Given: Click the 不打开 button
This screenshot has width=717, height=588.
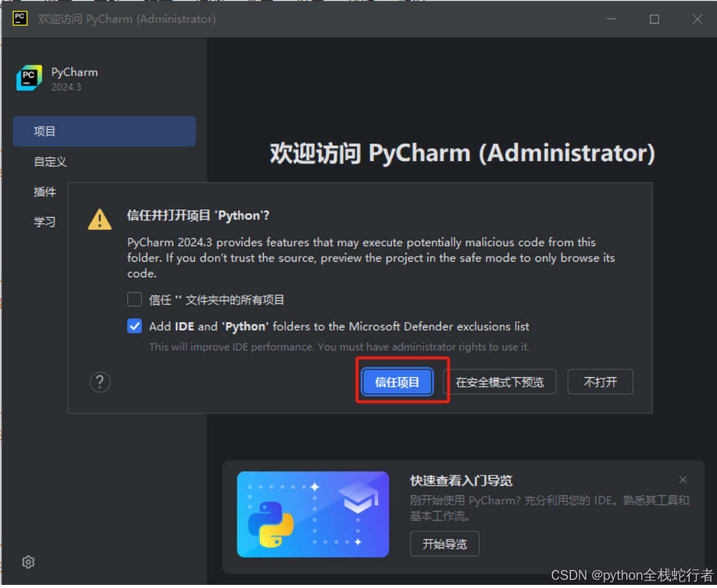Looking at the screenshot, I should click(x=600, y=382).
